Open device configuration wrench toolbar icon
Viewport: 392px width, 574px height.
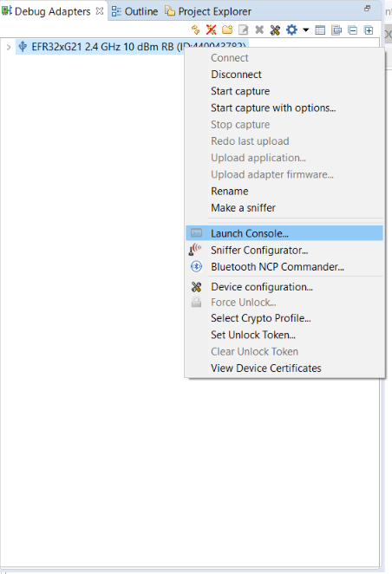(275, 29)
